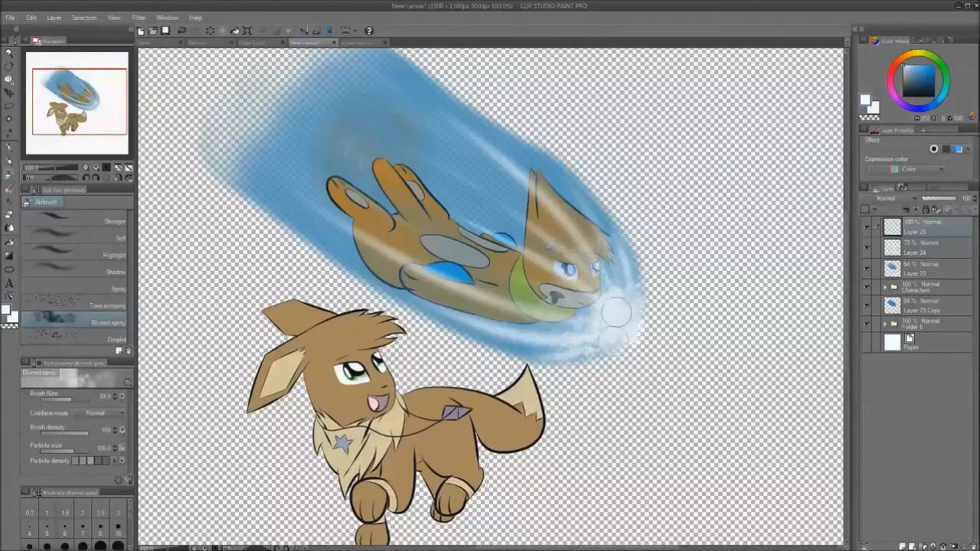
Task: Select the Gradient tool
Action: coord(8,256)
